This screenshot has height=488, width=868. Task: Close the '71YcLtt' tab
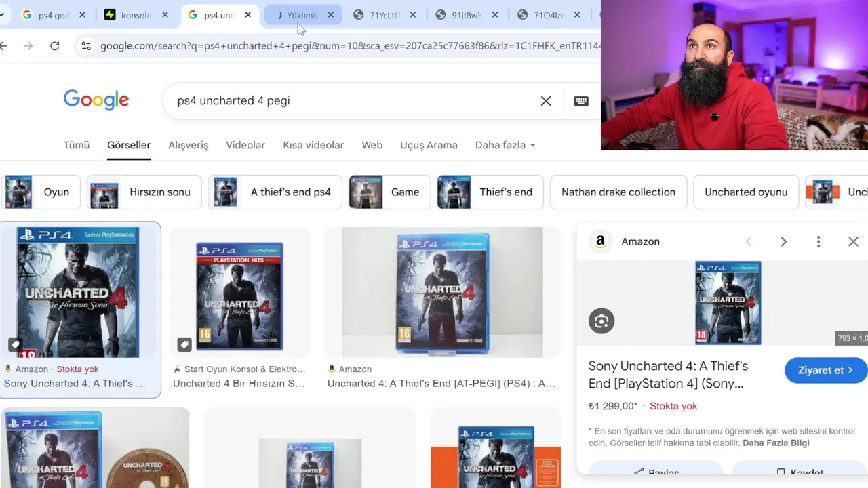point(412,15)
